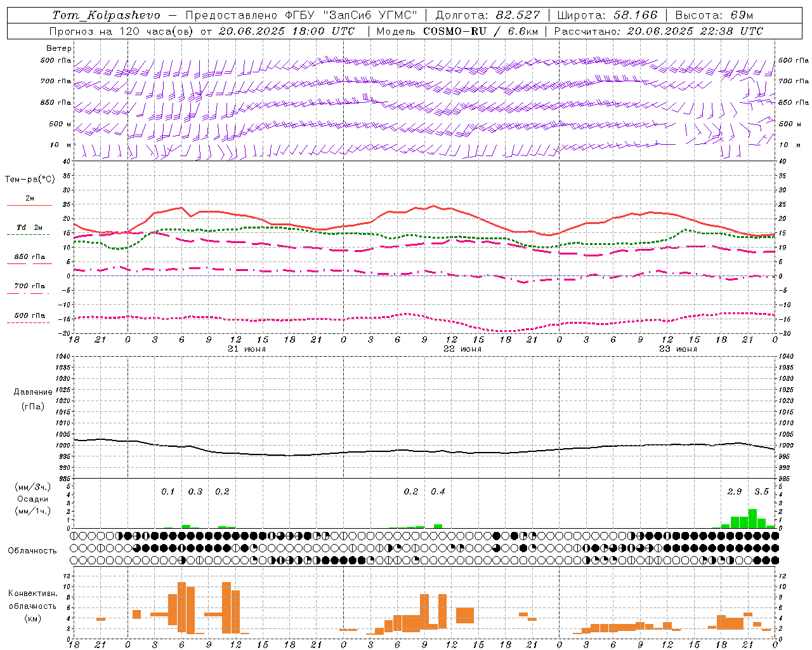Click the 0.4 precipitation value
This screenshot has width=812, height=650.
point(438,492)
